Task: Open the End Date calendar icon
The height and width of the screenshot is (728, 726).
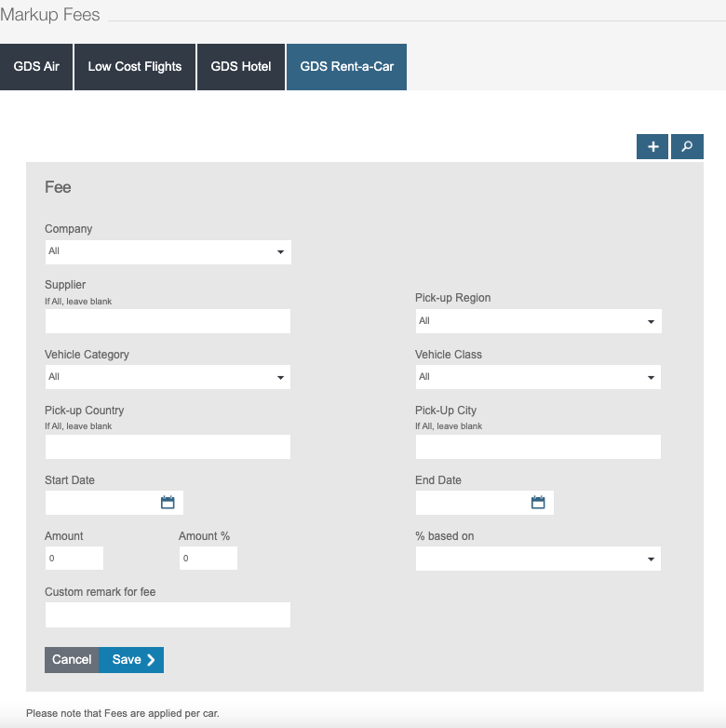Action: (538, 503)
